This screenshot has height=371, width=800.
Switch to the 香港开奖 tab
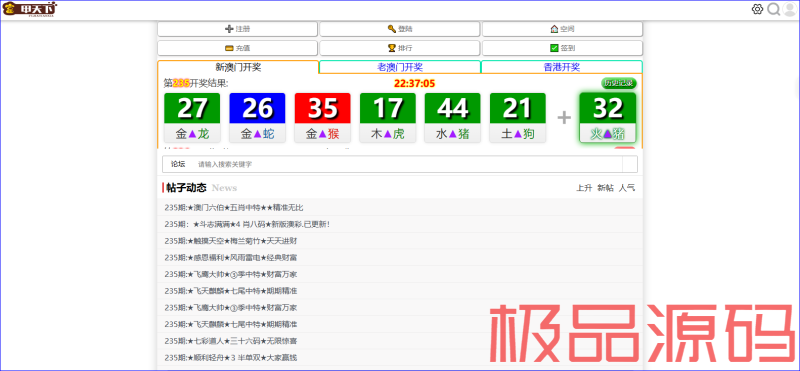point(562,67)
